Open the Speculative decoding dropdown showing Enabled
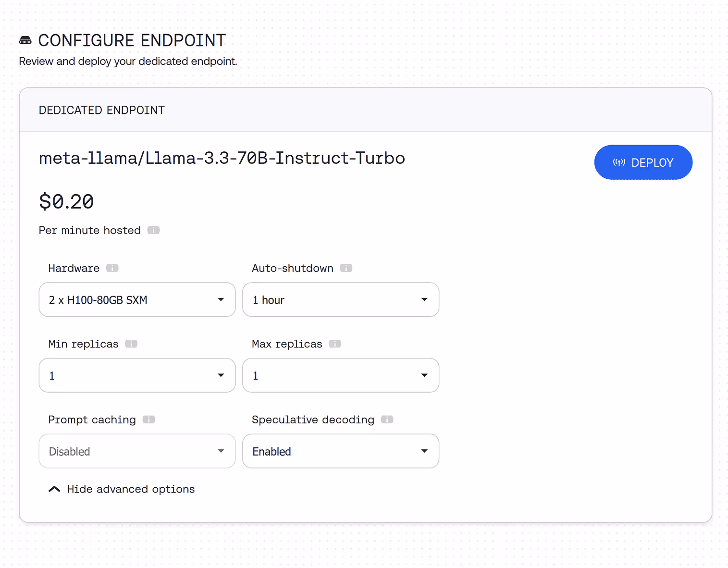The height and width of the screenshot is (568, 728). [x=341, y=451]
